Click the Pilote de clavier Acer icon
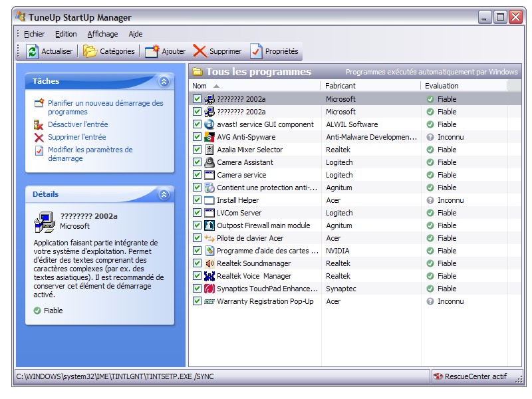The width and height of the screenshot is (532, 399). [209, 238]
